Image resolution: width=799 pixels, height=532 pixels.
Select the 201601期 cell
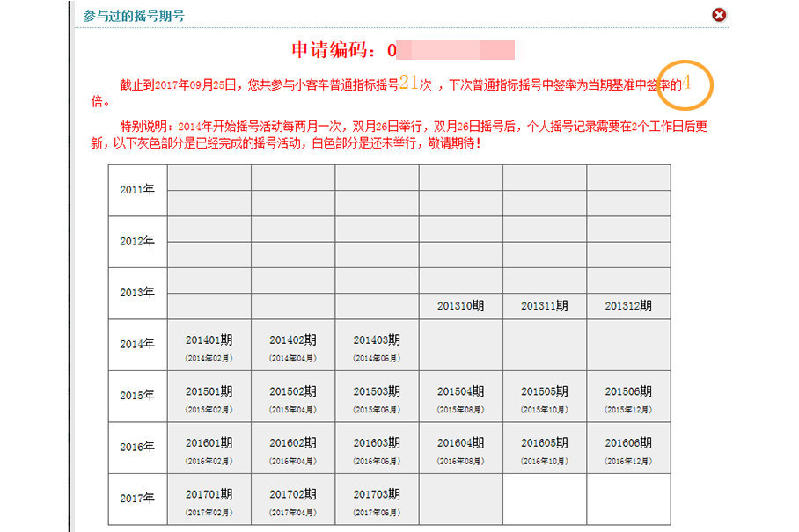click(209, 448)
